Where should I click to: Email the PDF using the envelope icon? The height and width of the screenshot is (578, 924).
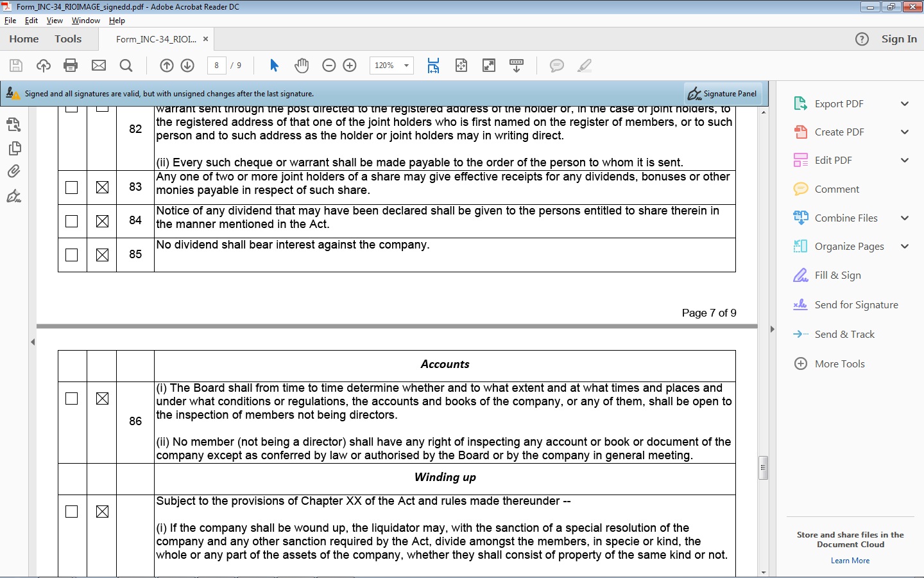[x=98, y=65]
